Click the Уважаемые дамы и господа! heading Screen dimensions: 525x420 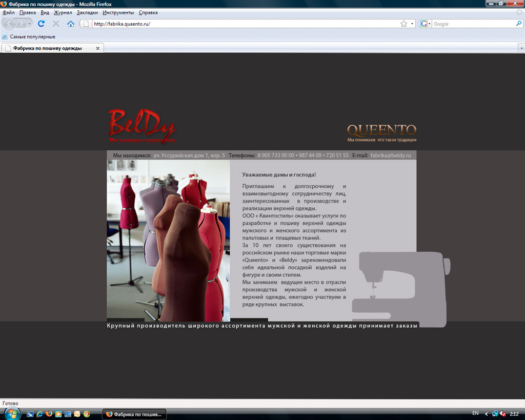pyautogui.click(x=279, y=175)
